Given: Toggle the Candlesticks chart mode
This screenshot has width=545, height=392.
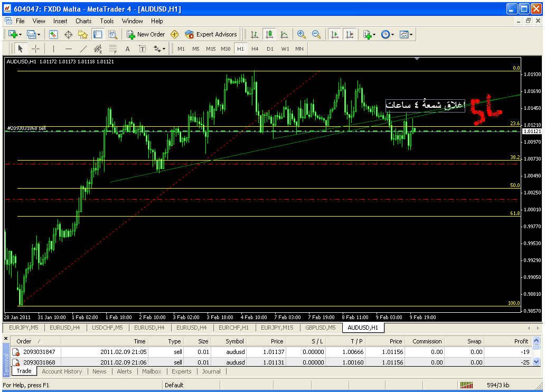Looking at the screenshot, I should 269,34.
